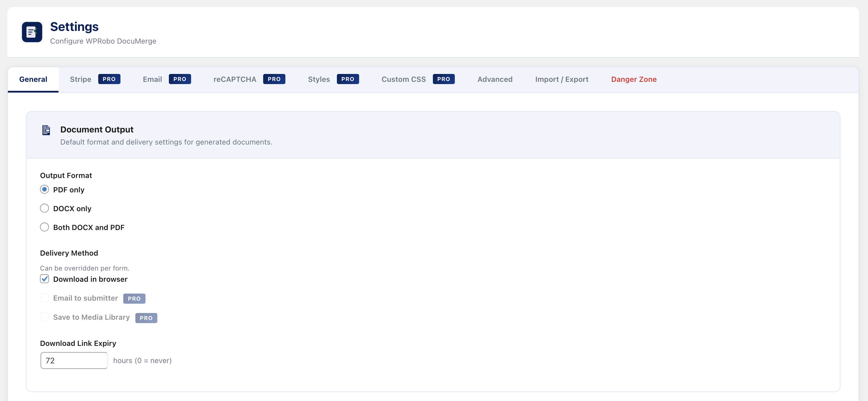Tick the Email to submitter checkbox
This screenshot has height=401, width=868.
pos(44,298)
